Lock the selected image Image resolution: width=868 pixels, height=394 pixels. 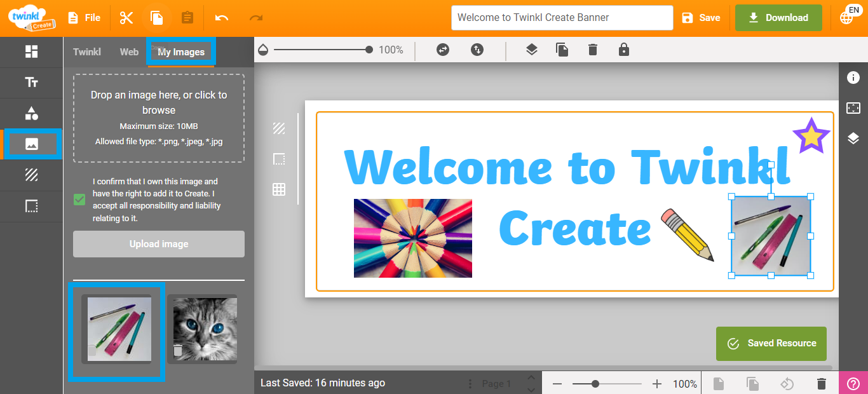coord(623,49)
